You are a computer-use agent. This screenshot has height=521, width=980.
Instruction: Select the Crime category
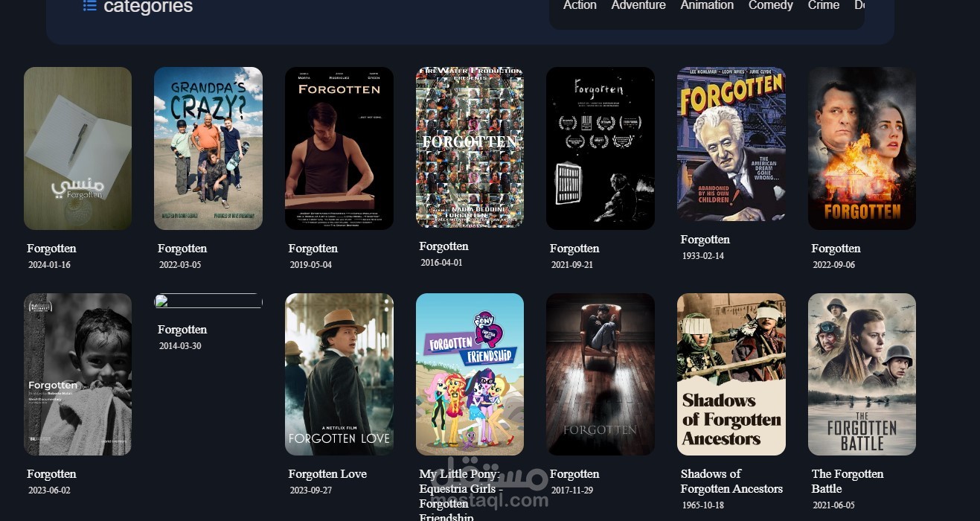[824, 5]
